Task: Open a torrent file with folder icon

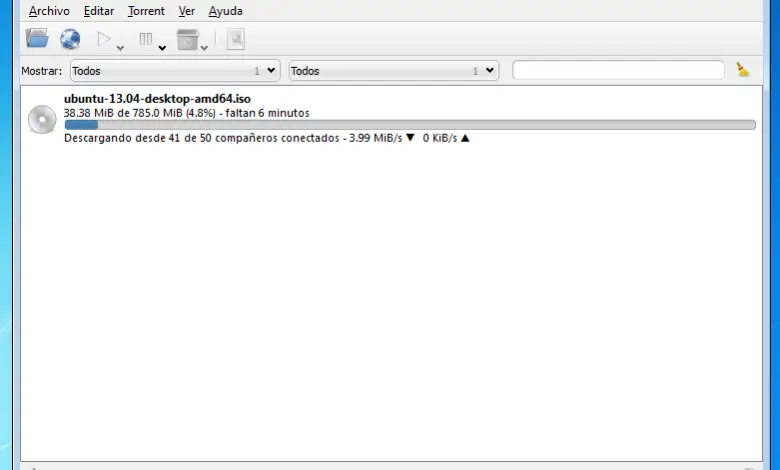Action: coord(37,39)
